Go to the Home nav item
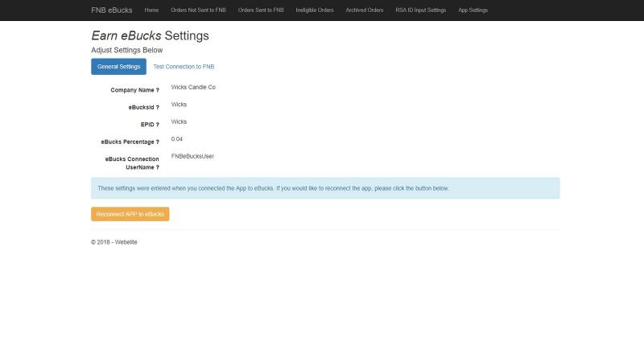Image resolution: width=644 pixels, height=362 pixels. (151, 10)
